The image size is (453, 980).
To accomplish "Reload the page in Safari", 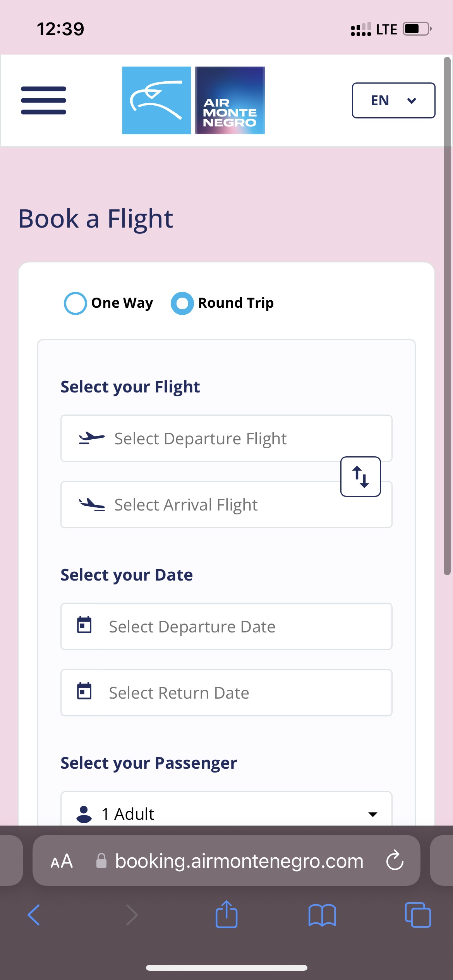I will (x=395, y=860).
